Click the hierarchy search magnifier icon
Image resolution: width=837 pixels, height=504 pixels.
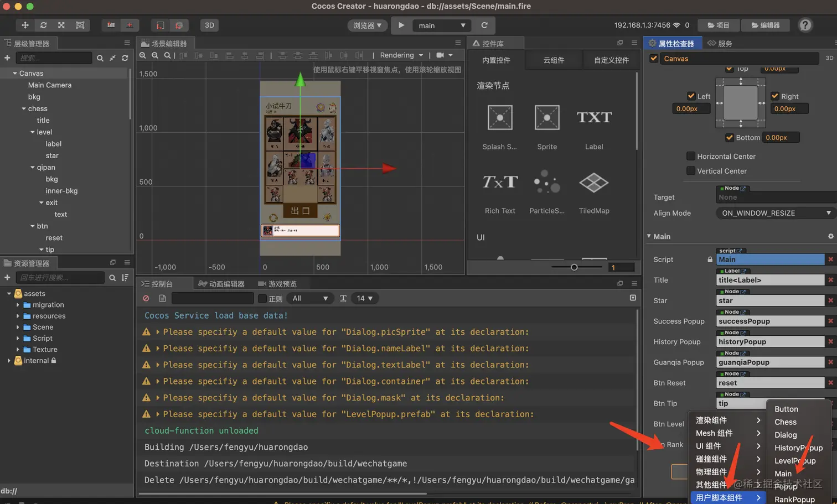tap(100, 58)
